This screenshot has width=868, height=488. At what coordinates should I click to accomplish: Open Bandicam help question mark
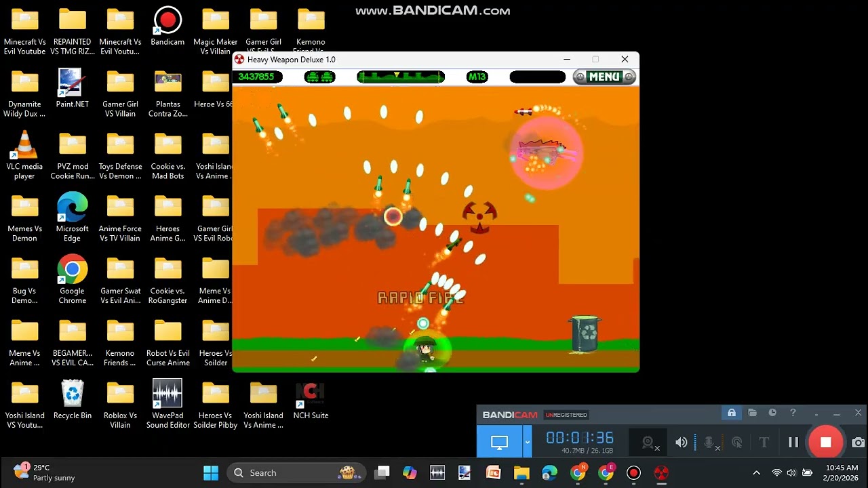tap(793, 413)
